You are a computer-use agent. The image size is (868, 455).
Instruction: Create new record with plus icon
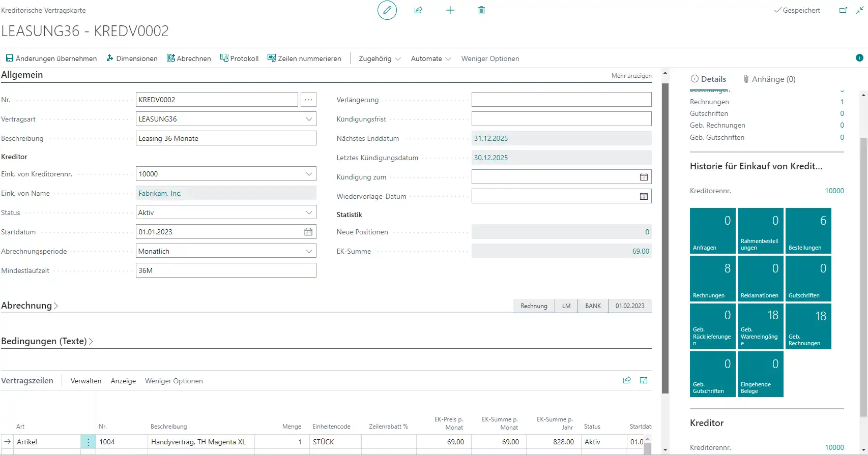[450, 10]
